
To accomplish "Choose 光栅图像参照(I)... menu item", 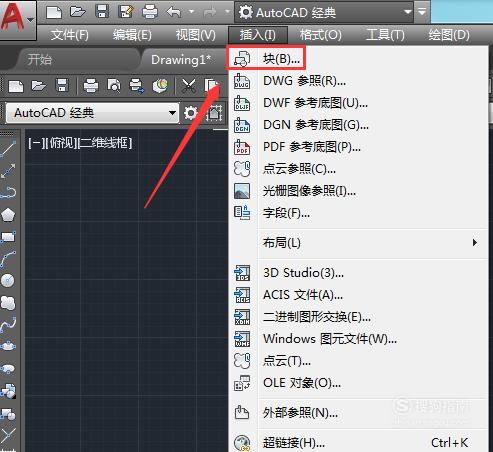I will pos(358,191).
